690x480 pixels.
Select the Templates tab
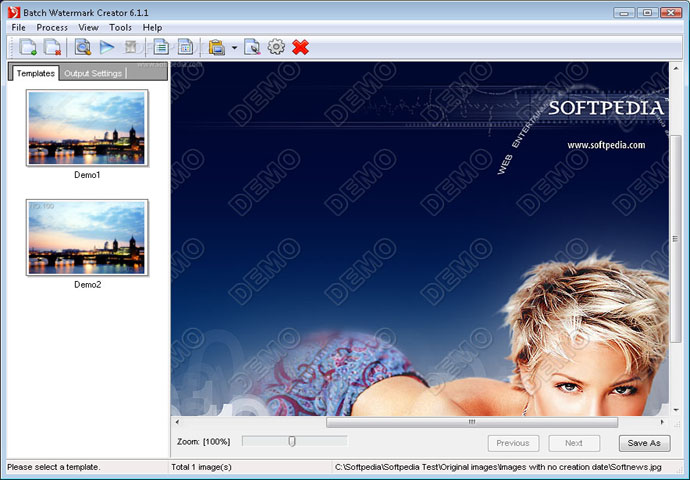tap(35, 73)
